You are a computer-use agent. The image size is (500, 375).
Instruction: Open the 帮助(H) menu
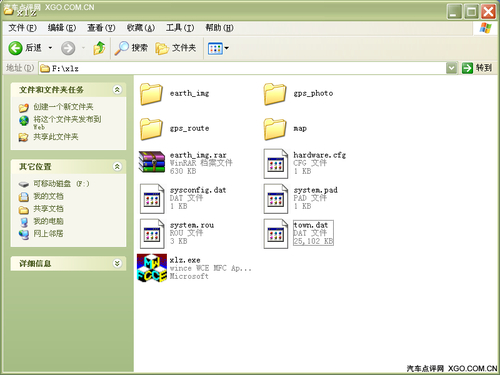pyautogui.click(x=219, y=28)
